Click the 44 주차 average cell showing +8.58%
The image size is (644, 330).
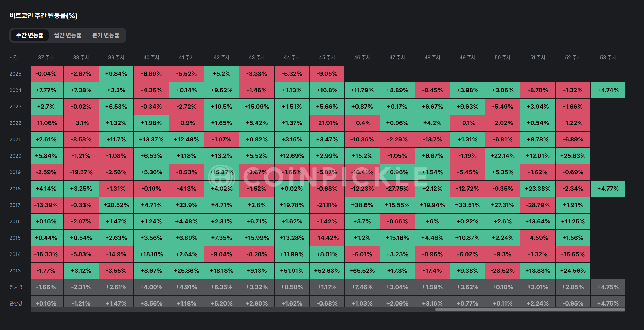(x=292, y=287)
